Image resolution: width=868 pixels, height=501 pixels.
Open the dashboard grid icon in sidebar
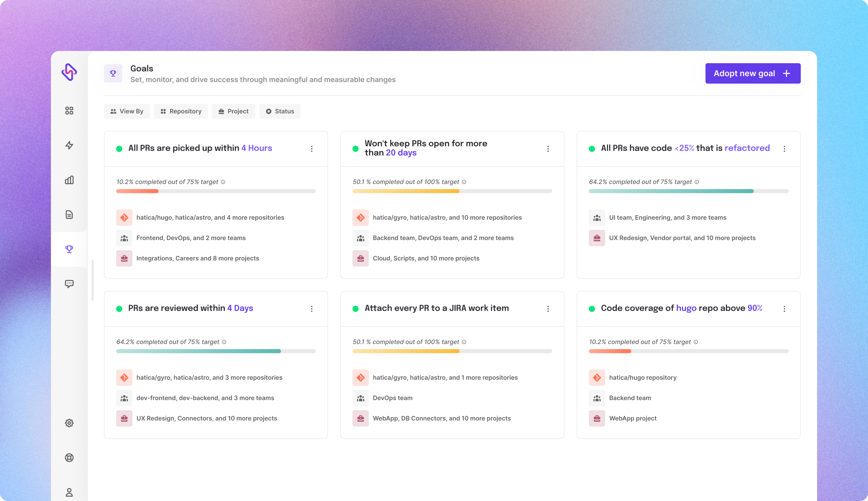click(69, 110)
